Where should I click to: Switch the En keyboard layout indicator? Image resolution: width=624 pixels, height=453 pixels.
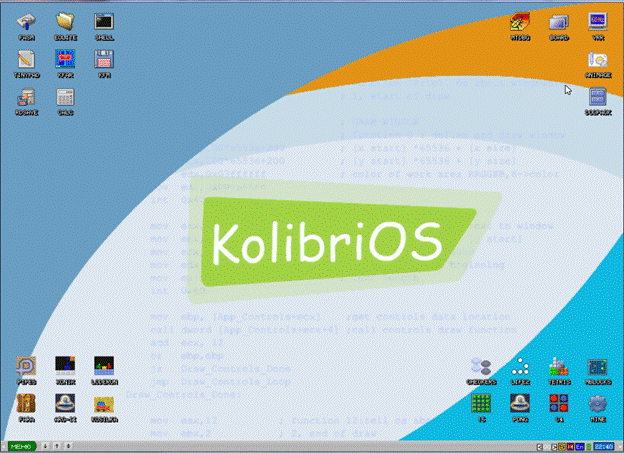(x=580, y=447)
